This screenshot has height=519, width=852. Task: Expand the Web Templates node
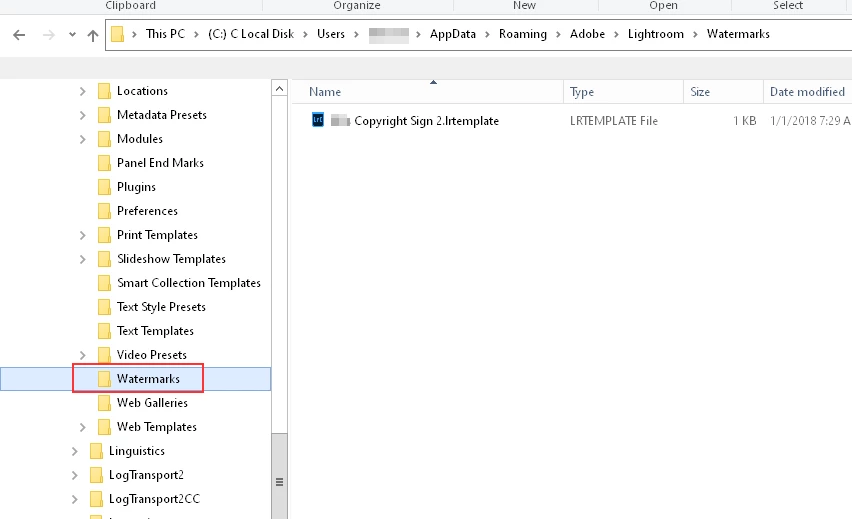pos(83,427)
